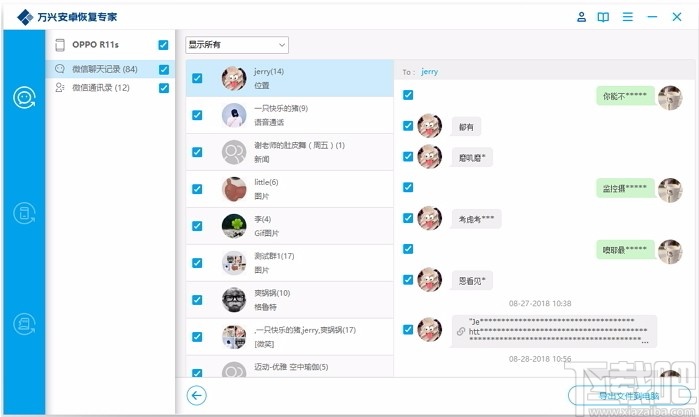
Task: Toggle checkbox beside the 你能不 message
Action: pos(408,95)
